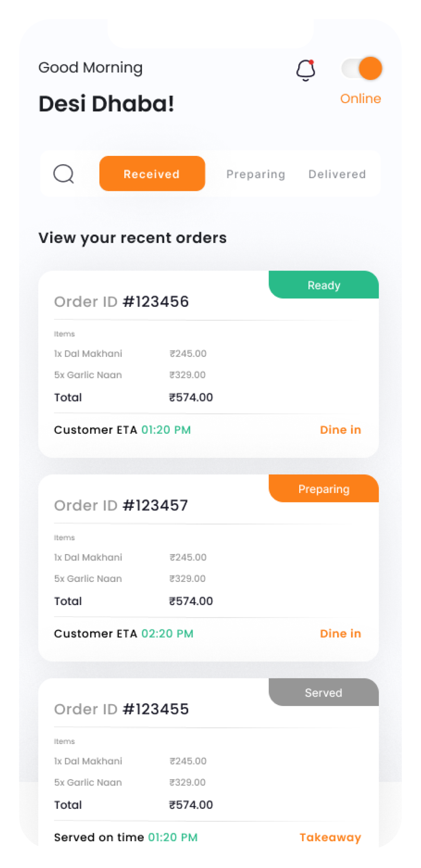The height and width of the screenshot is (868, 421).
Task: Click Dine in label on order #123457
Action: 340,633
